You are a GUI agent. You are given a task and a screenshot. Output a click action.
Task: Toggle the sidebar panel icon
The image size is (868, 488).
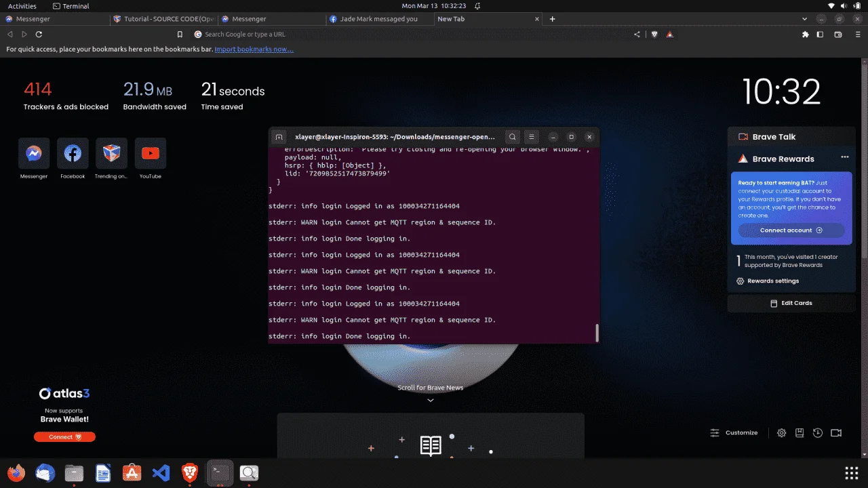pos(820,34)
